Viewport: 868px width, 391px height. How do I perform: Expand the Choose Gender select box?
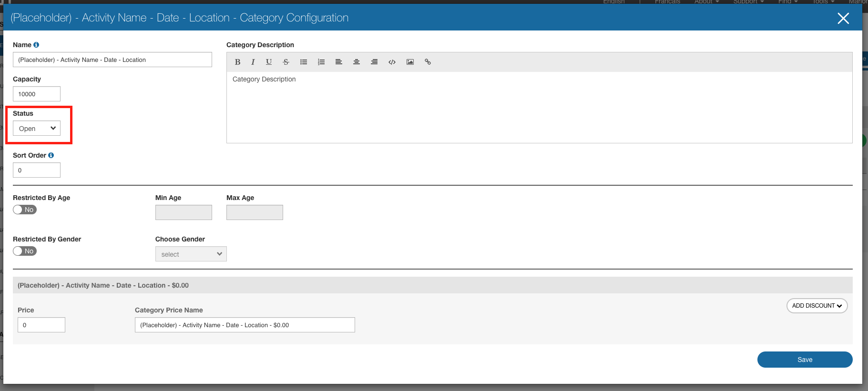(191, 254)
